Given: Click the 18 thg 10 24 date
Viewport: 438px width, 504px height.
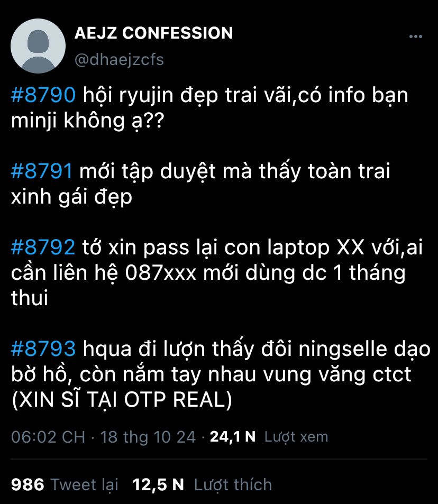Looking at the screenshot, I should point(148,437).
